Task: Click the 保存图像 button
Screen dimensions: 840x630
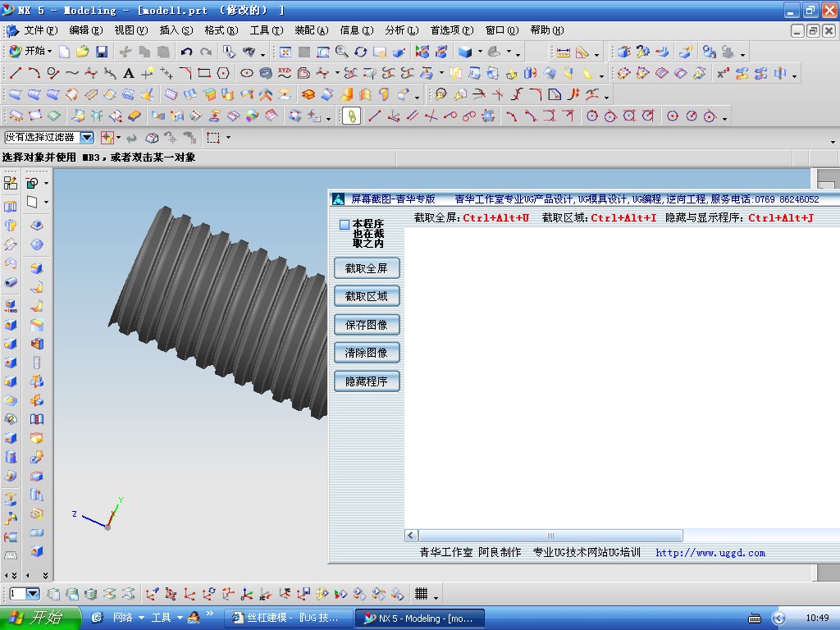Action: coord(367,325)
